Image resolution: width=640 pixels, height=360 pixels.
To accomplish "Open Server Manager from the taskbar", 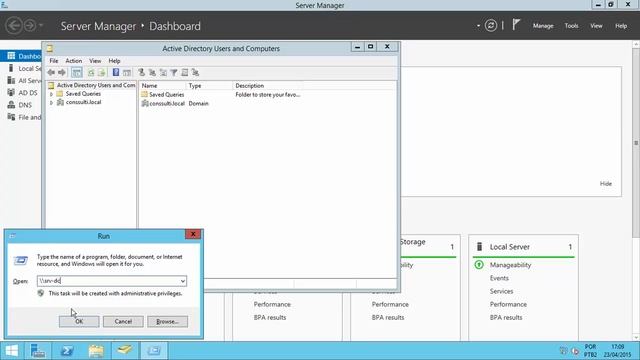I will click(x=38, y=351).
